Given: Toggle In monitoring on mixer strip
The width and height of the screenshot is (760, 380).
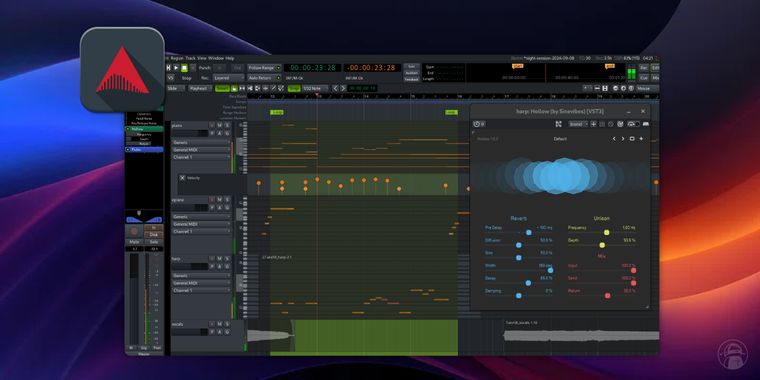Looking at the screenshot, I should tap(154, 227).
